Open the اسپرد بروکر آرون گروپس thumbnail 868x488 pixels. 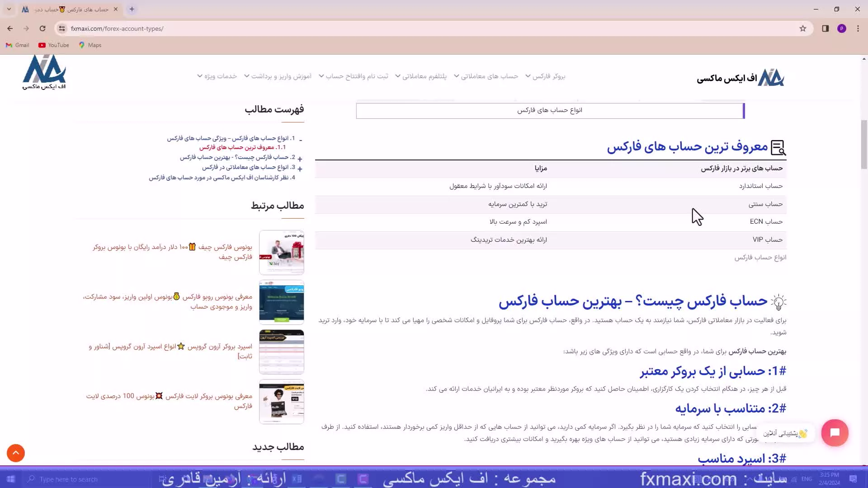pos(282,352)
